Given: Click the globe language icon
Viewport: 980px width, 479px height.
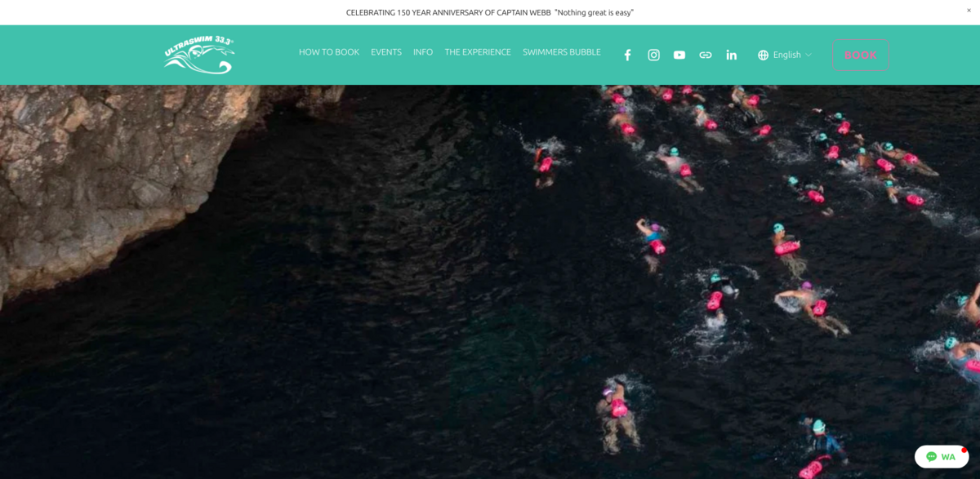Looking at the screenshot, I should click(764, 55).
